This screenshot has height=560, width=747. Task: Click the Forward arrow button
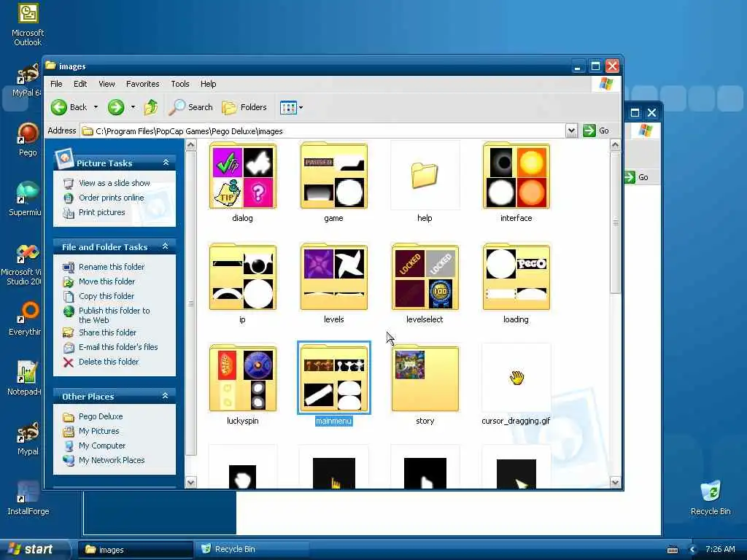click(x=116, y=107)
